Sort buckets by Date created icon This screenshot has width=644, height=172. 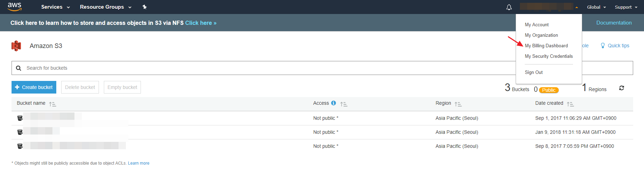pyautogui.click(x=570, y=104)
